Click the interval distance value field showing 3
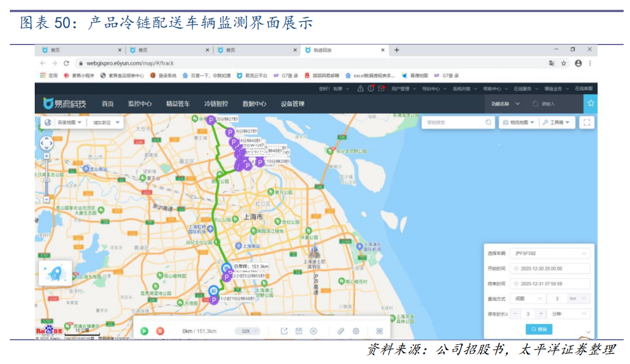Screen dimensions: 630x364 tap(557, 299)
